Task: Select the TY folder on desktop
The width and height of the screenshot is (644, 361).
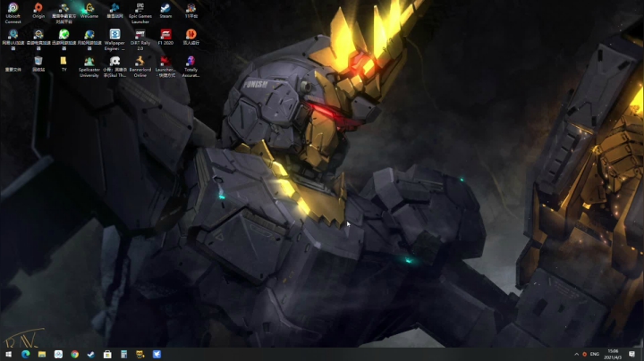Action: tap(64, 64)
